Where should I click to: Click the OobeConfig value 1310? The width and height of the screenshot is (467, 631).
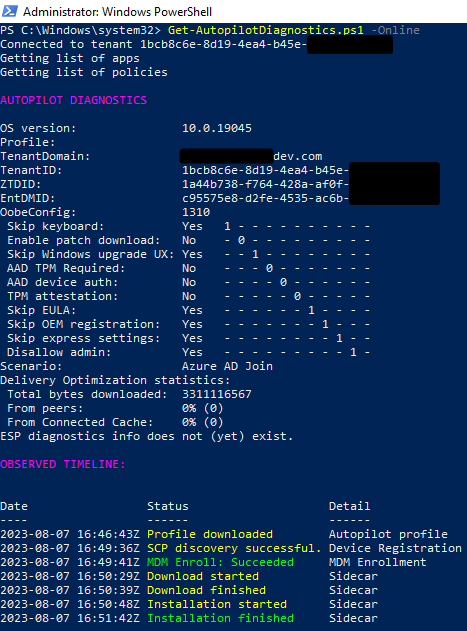pos(196,212)
